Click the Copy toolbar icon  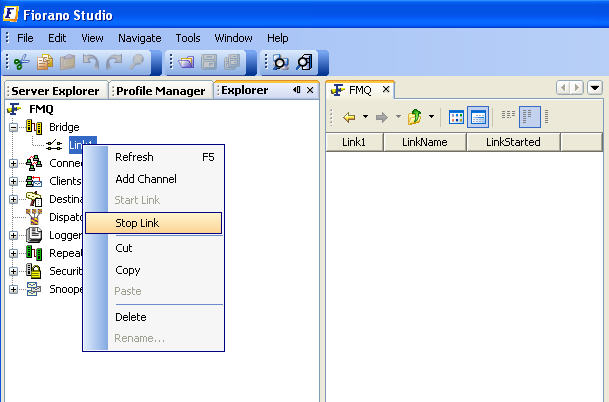tap(45, 62)
